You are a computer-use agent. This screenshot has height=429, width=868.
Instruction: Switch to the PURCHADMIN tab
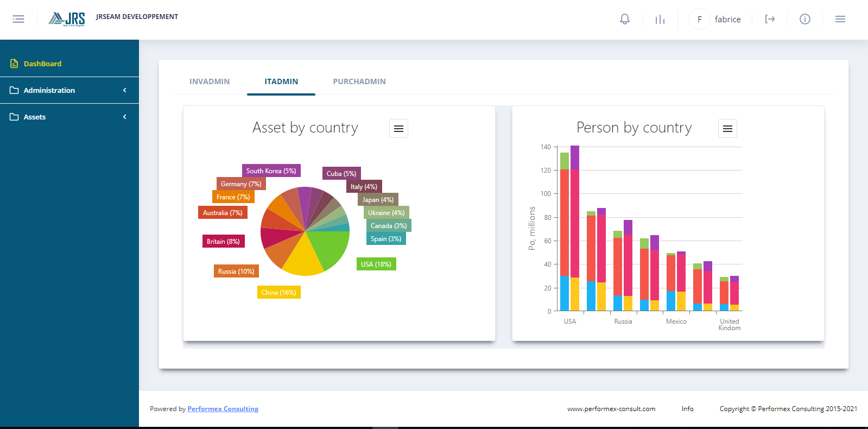[359, 81]
